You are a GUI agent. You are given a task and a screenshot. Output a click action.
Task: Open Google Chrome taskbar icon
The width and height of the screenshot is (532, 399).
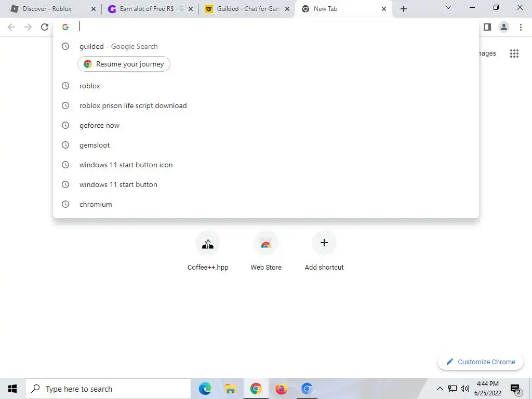[x=256, y=389]
